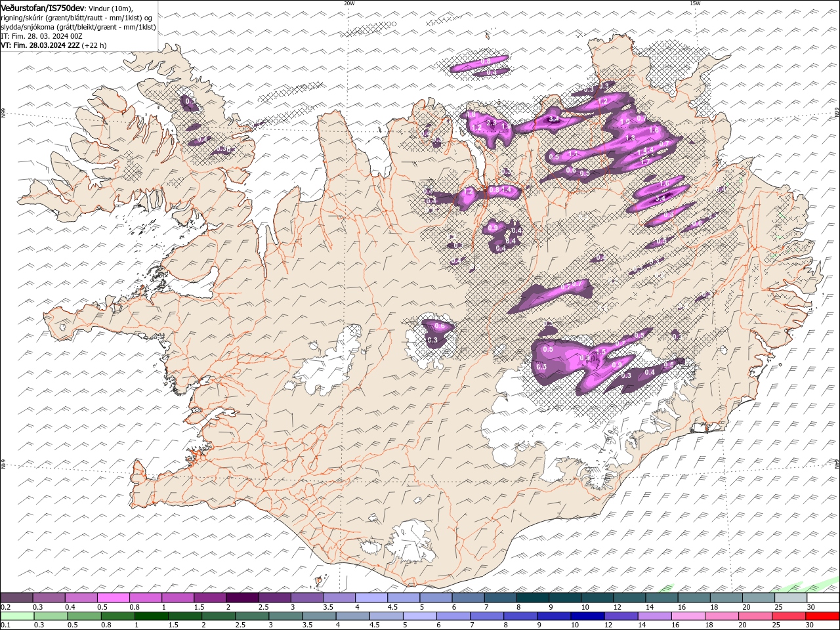Select the crimson 25 mm rain-scale swatch

pos(789,616)
